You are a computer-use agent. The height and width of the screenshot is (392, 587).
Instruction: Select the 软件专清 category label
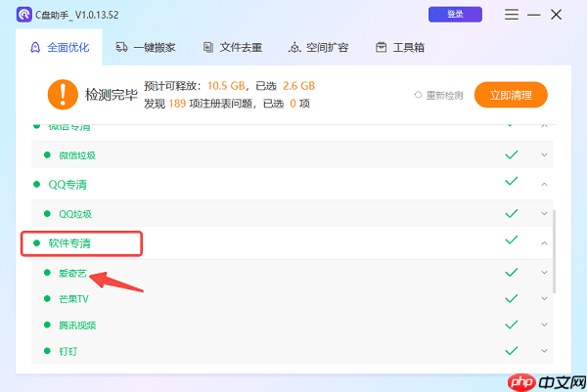[x=69, y=243]
